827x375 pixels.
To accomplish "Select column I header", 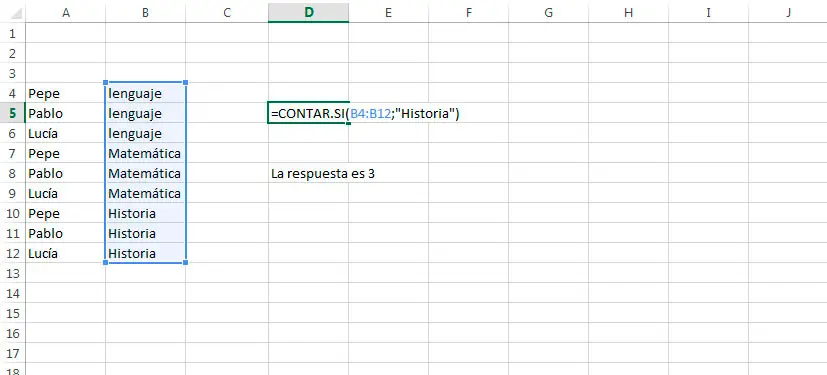I will [708, 13].
